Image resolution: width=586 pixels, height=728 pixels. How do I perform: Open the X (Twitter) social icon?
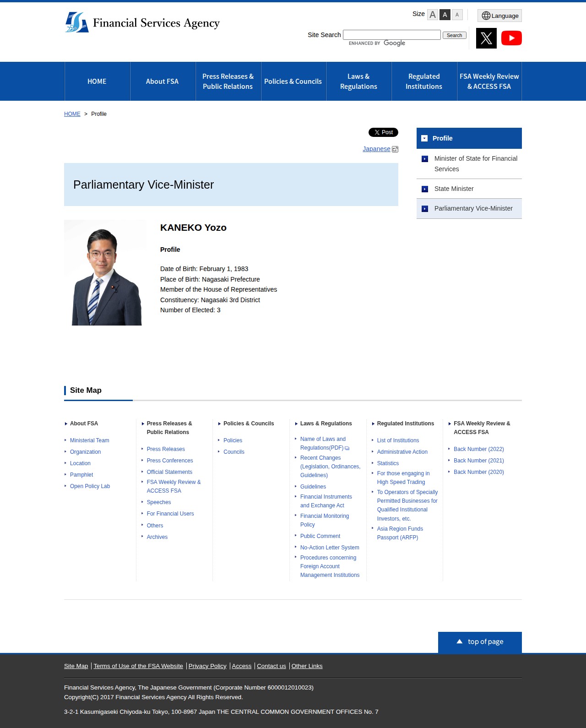[486, 38]
